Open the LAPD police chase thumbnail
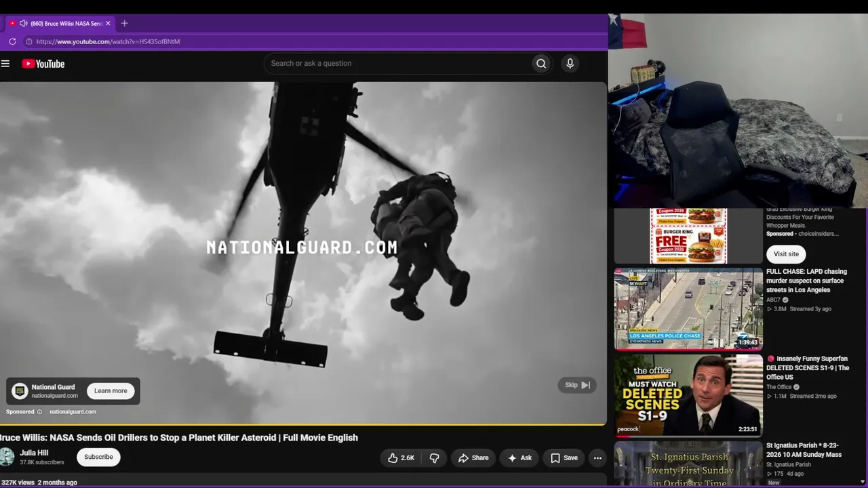The image size is (868, 488). [688, 308]
